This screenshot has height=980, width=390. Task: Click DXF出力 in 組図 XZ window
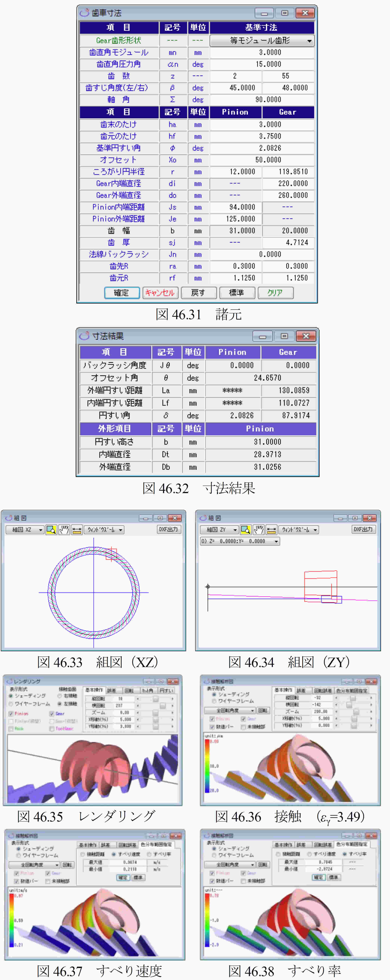click(x=169, y=529)
